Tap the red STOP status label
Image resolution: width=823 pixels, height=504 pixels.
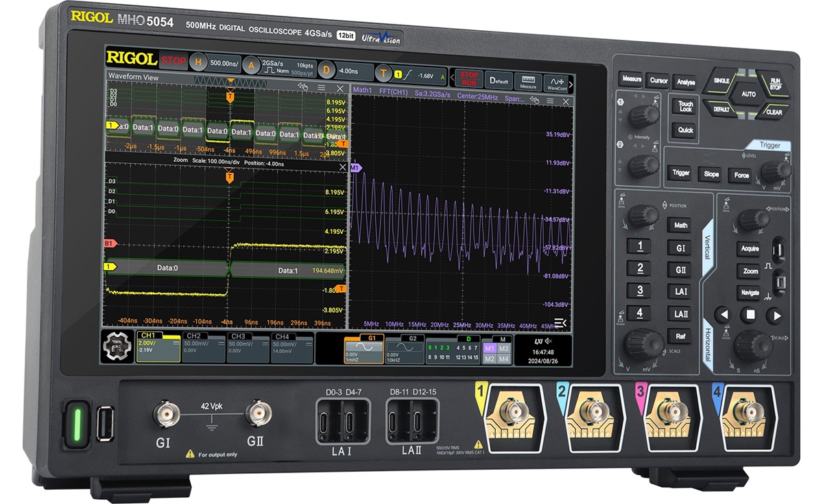[x=174, y=60]
